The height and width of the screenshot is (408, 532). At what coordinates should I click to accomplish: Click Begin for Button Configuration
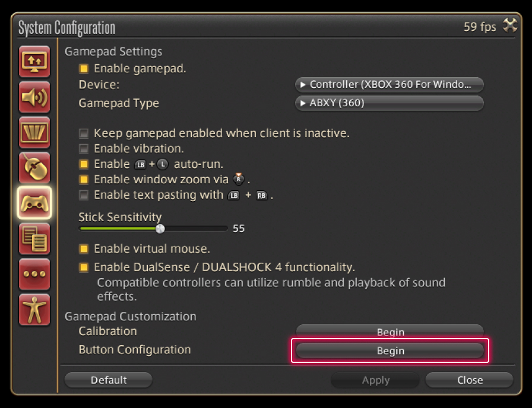coord(389,350)
